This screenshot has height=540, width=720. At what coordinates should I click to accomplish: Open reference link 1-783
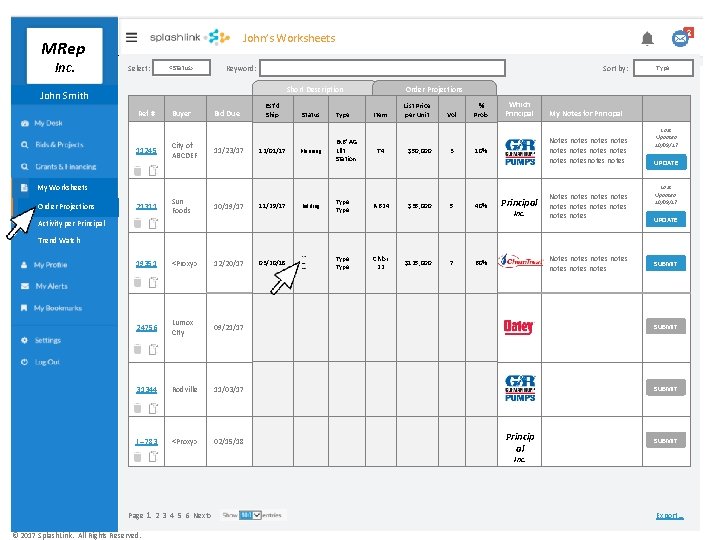click(x=146, y=441)
